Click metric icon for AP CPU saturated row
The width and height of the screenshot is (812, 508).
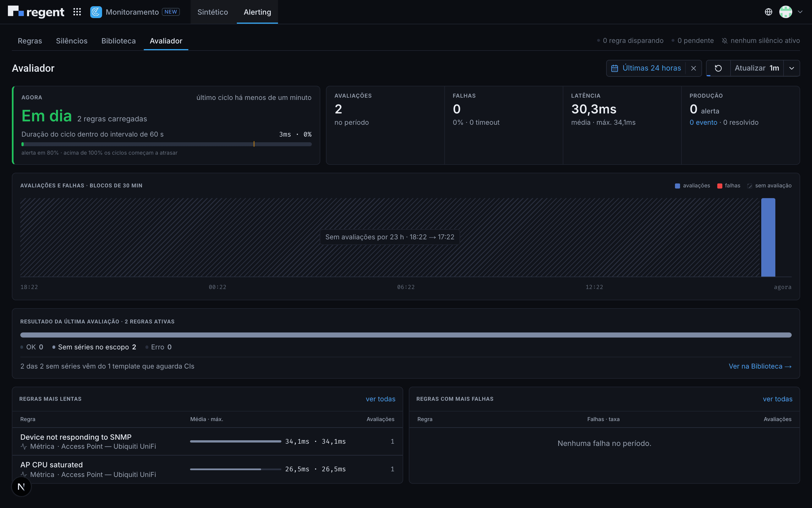24,474
